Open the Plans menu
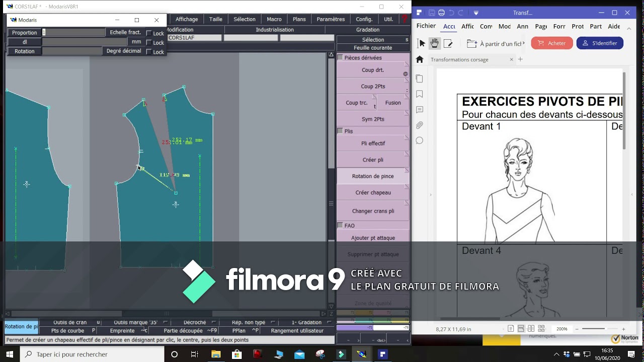 tap(299, 19)
